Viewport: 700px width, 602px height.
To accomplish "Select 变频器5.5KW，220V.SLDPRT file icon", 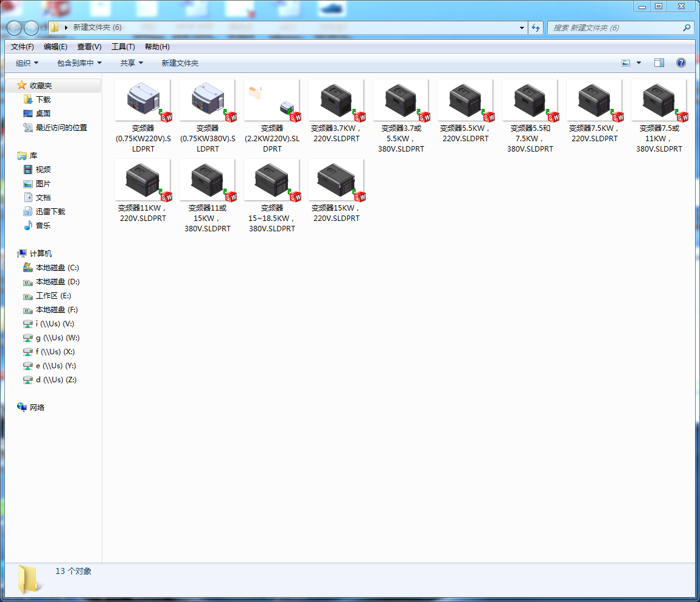I will tap(466, 100).
